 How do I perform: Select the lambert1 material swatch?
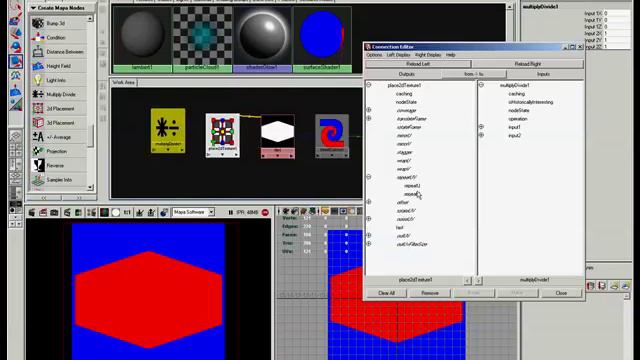point(142,39)
